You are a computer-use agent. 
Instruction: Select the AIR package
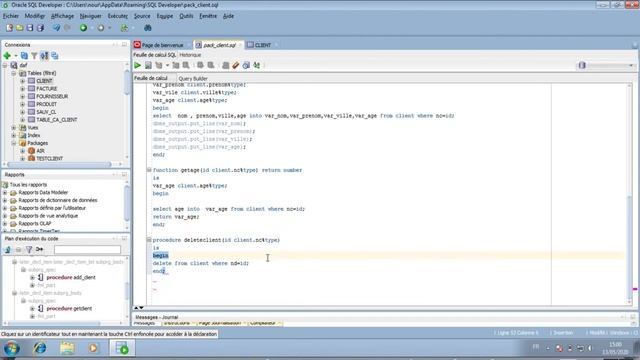tap(40, 151)
